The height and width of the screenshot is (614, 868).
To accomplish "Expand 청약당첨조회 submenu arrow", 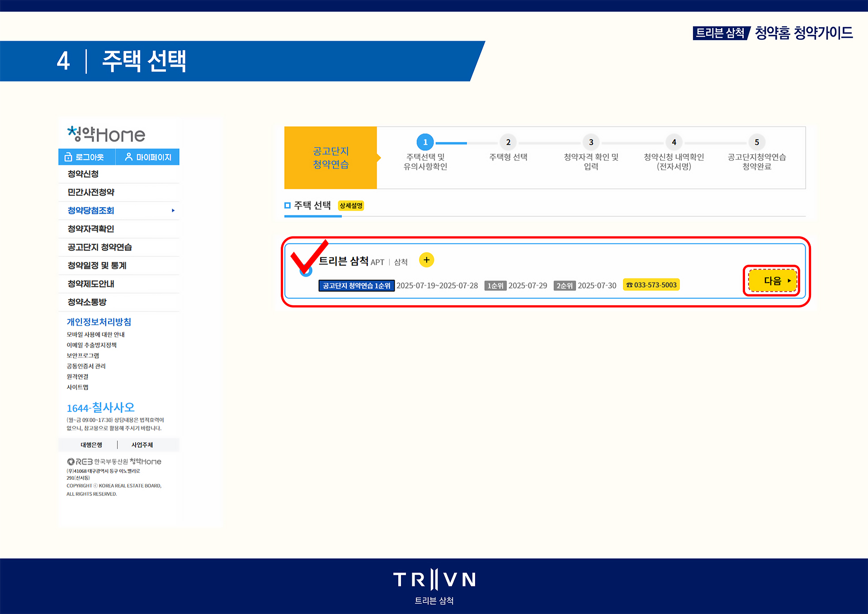I will 173,211.
